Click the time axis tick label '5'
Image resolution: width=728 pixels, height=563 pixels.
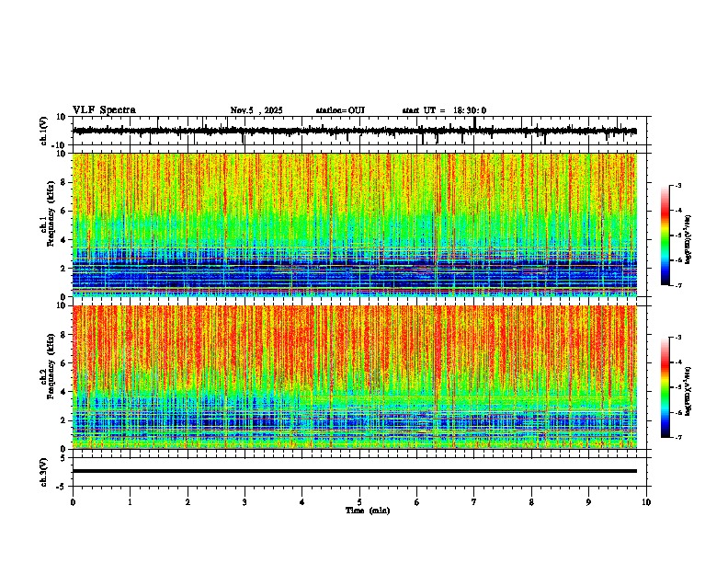pos(359,502)
